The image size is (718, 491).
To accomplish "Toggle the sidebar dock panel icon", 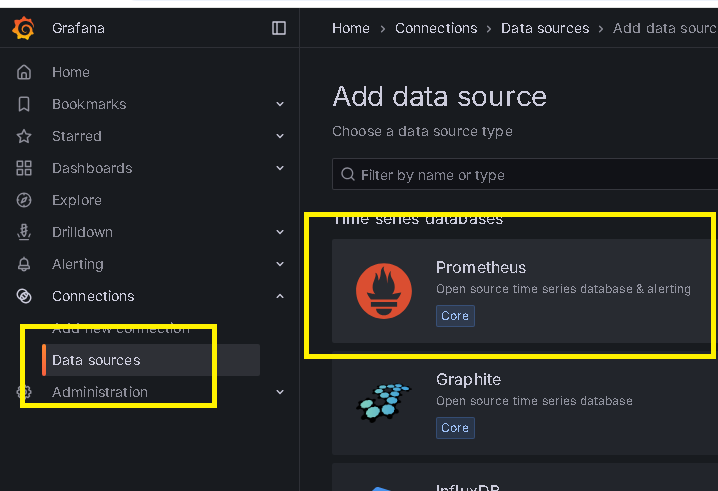I will [x=279, y=28].
